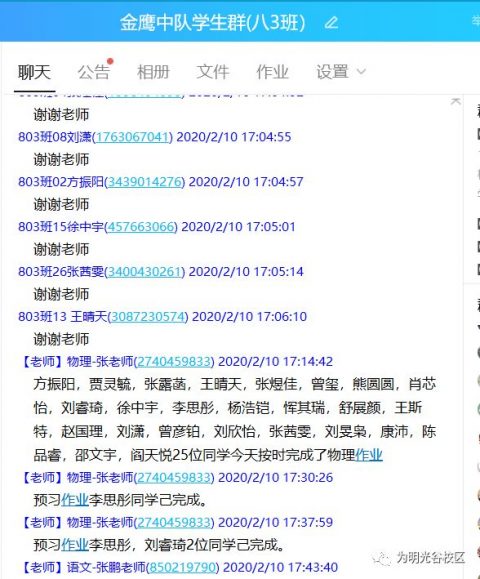The height and width of the screenshot is (579, 480).
Task: Open the 文件 tab
Action: tap(213, 71)
